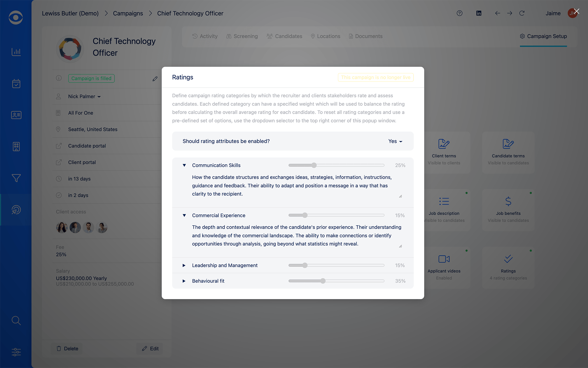Open the search magnifier sidebar icon

coord(16,320)
